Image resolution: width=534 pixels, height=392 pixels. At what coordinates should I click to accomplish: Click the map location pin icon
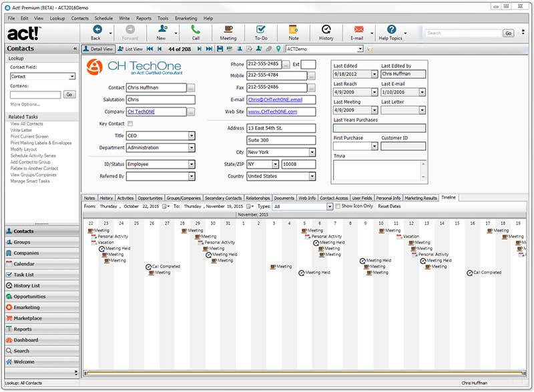278,49
